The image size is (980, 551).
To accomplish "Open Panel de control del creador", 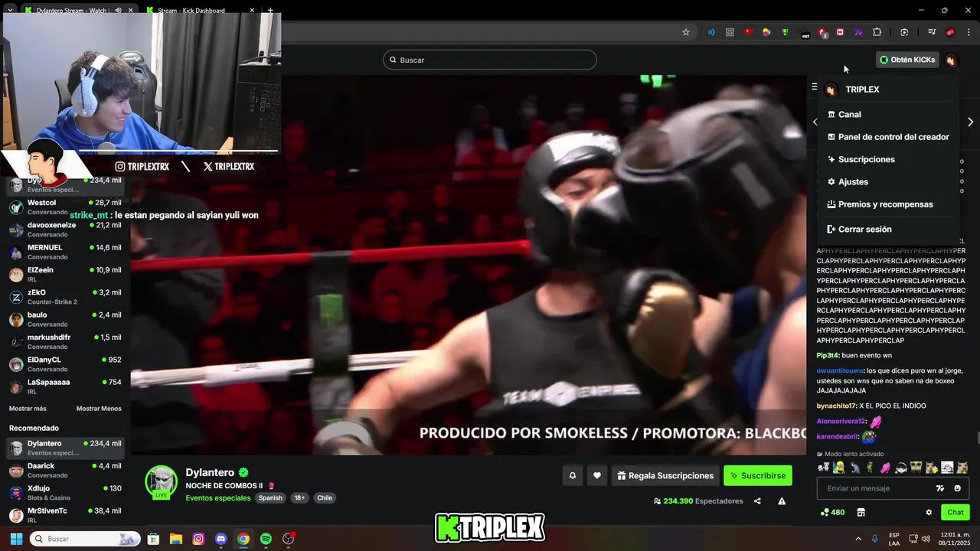I will [888, 137].
